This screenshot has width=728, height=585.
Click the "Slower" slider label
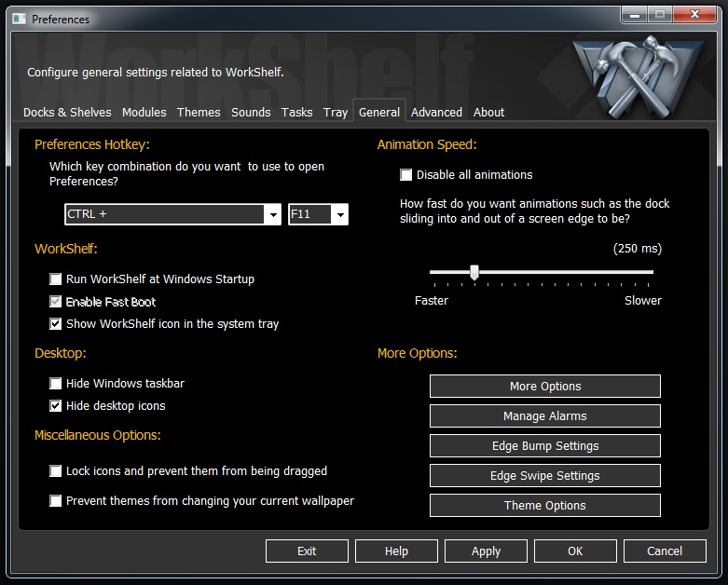643,301
